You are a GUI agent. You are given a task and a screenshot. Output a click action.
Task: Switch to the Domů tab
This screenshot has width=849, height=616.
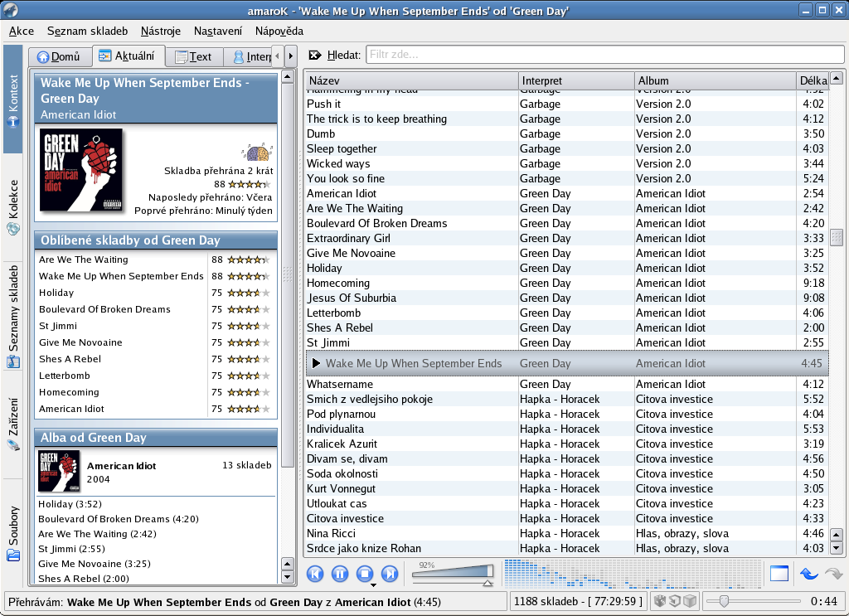[59, 56]
